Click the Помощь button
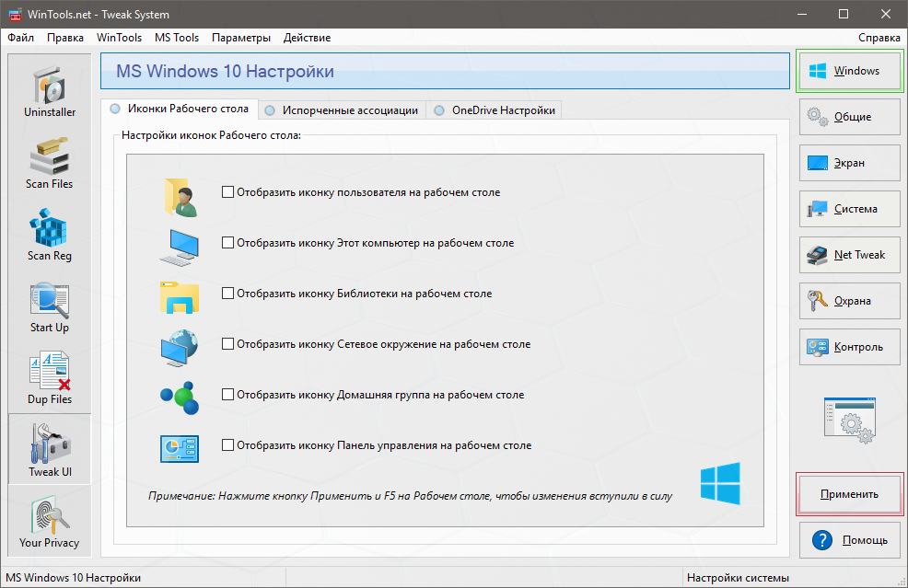The width and height of the screenshot is (908, 588). coord(849,540)
